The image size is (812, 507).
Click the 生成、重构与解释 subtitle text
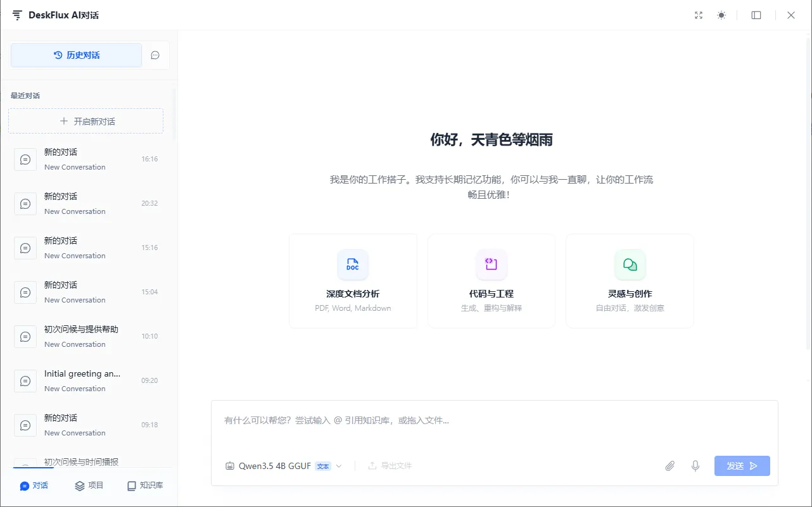pyautogui.click(x=492, y=308)
